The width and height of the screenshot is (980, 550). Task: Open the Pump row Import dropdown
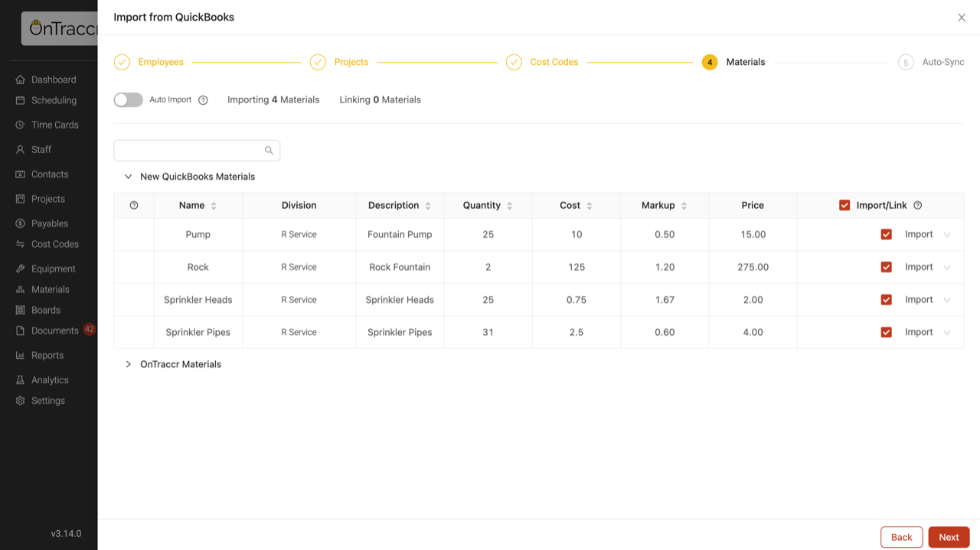[927, 234]
